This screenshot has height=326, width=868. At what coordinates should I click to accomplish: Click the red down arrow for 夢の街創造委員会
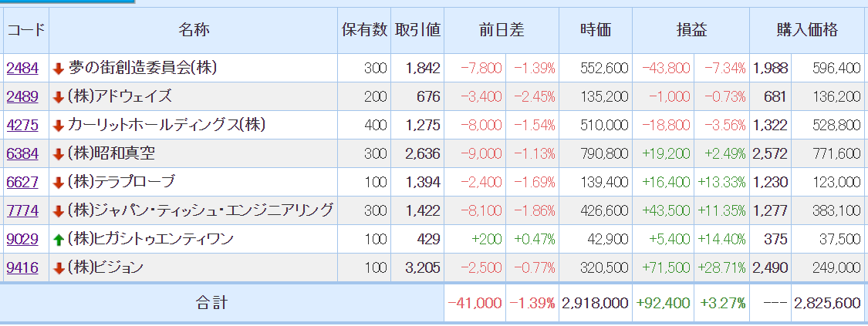point(59,69)
